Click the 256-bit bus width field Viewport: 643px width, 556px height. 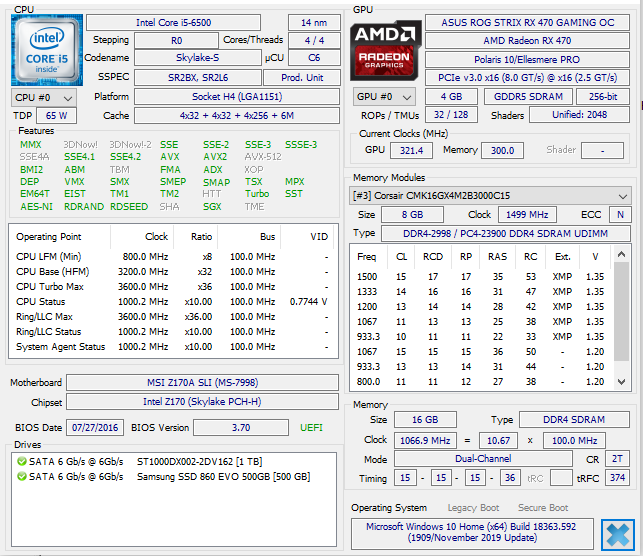[x=603, y=97]
